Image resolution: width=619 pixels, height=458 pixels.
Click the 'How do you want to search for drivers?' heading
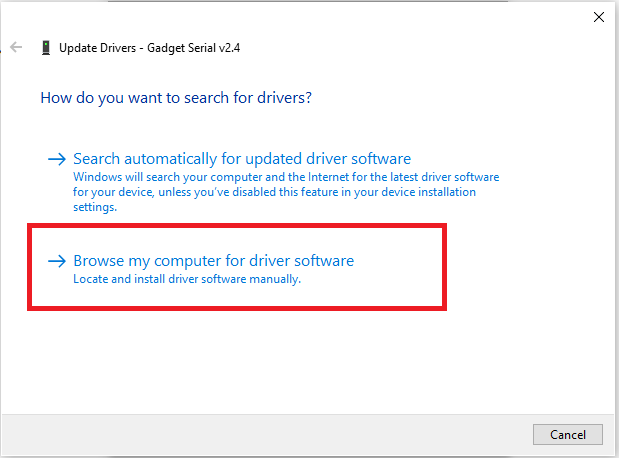(176, 98)
